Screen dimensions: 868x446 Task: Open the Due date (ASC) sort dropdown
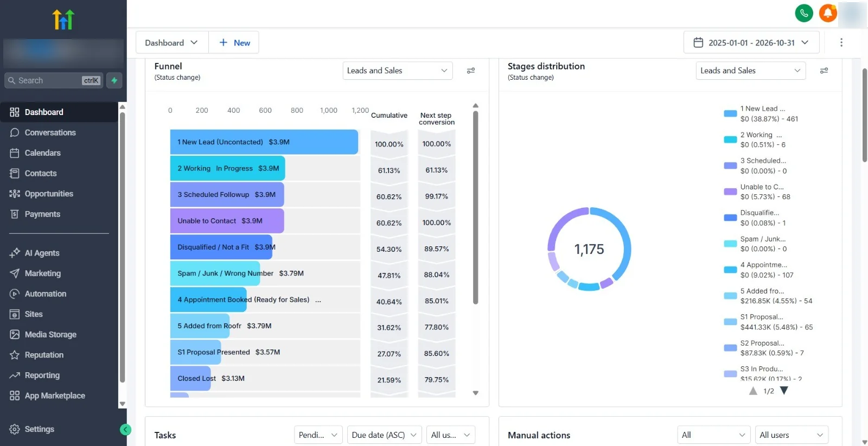click(x=385, y=435)
